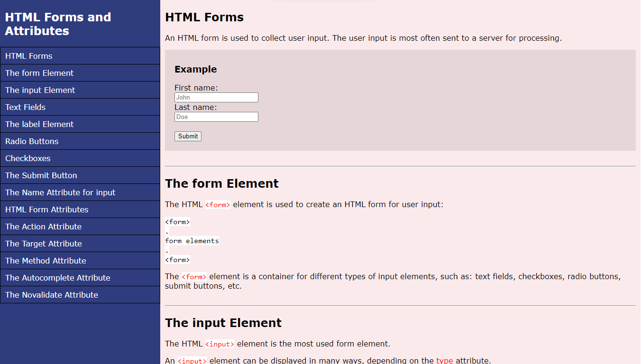Screen dimensions: 641x364
Task: Select The input Element in the sidebar
Action: click(x=80, y=90)
